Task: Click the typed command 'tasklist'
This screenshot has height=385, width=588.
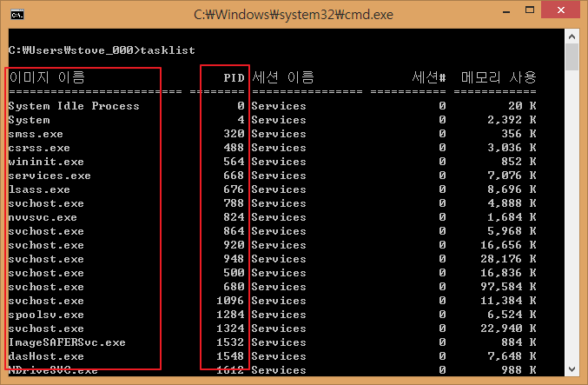Action: click(x=168, y=50)
